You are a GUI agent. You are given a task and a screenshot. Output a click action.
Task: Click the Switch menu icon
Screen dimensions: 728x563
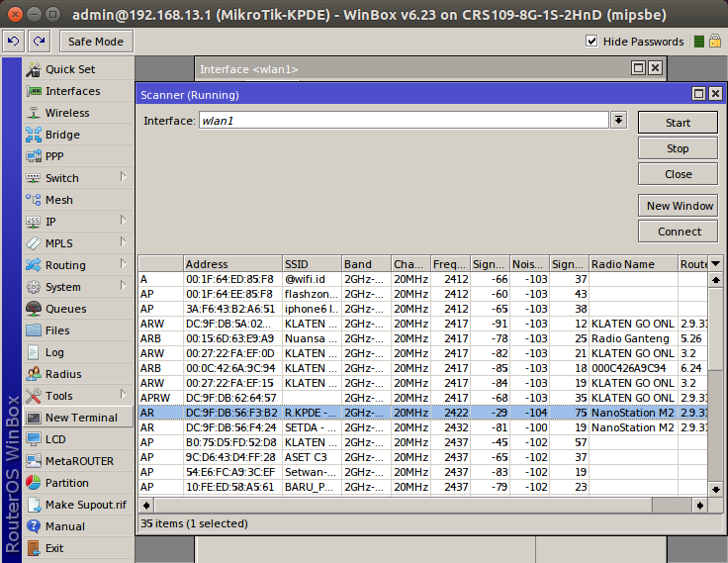[34, 178]
